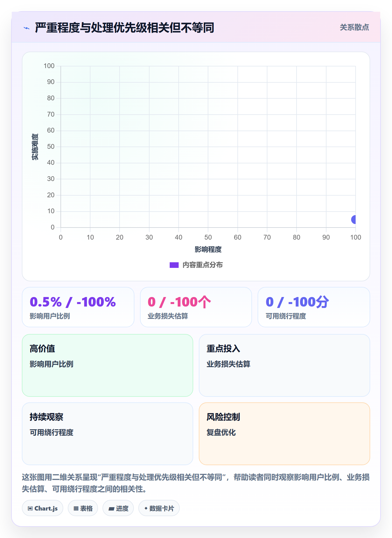392x538 pixels.
Task: Click the 数据卡片 chip diamond icon
Action: (x=146, y=508)
